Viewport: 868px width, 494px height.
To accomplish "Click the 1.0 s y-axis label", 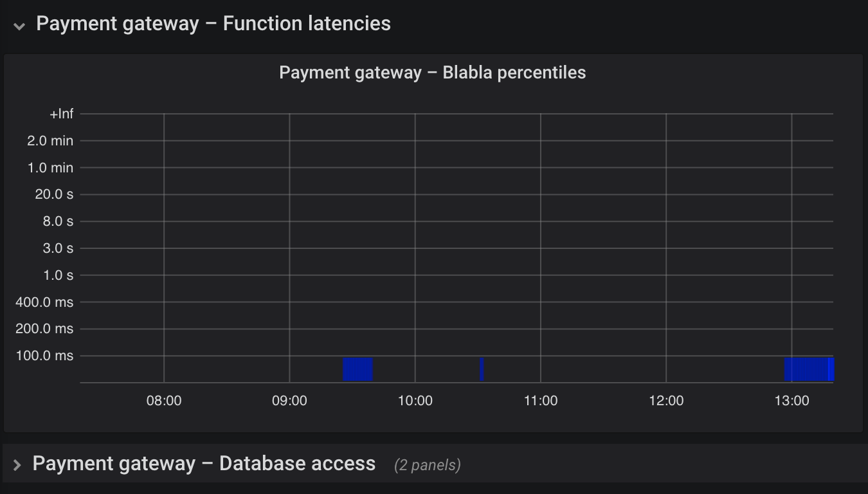I will (x=58, y=275).
